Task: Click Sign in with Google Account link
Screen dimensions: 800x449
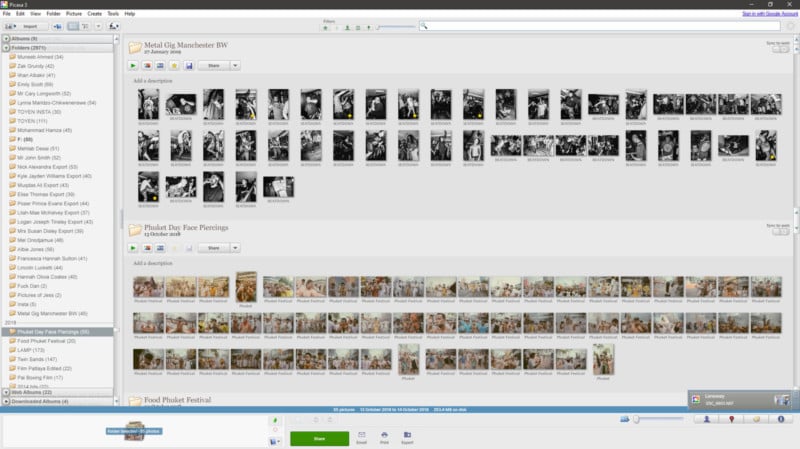Action: coord(769,14)
